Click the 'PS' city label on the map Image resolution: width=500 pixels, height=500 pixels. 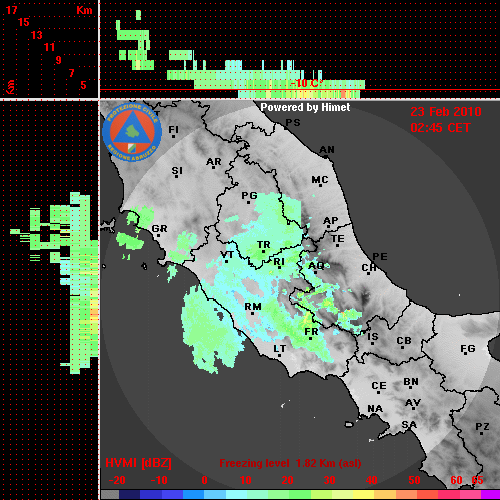pos(293,123)
